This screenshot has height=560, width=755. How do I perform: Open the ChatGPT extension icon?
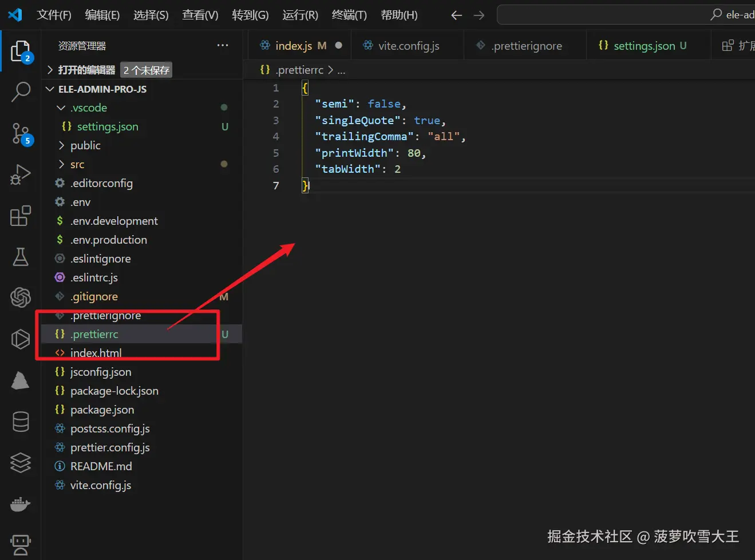21,297
